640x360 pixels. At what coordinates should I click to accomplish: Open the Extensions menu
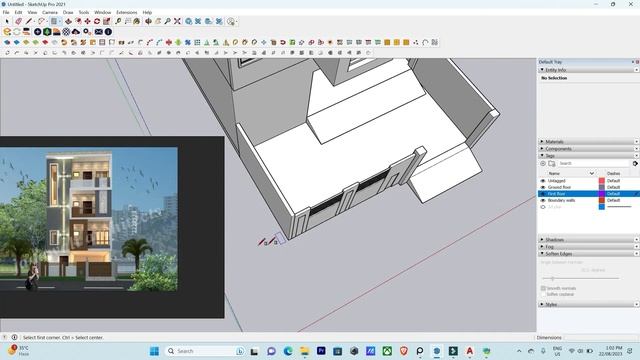point(127,12)
